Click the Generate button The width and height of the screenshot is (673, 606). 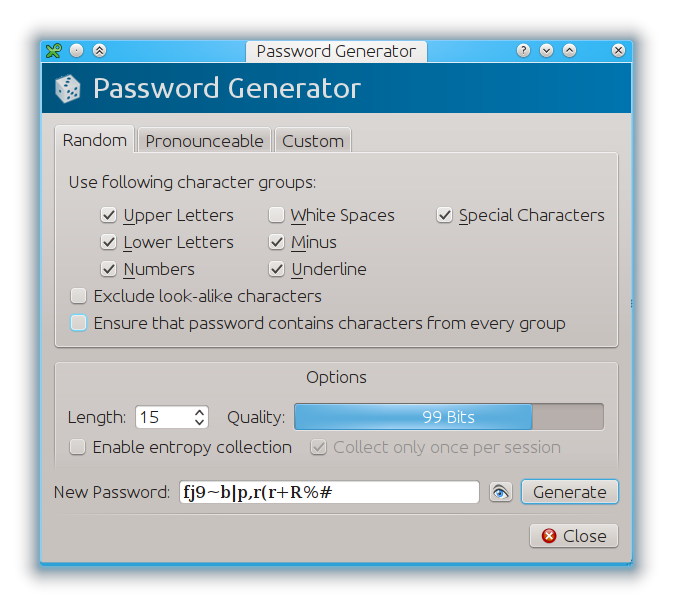(570, 492)
